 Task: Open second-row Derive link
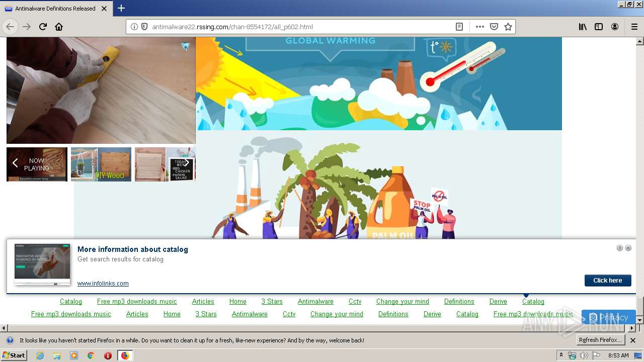pos(432,314)
